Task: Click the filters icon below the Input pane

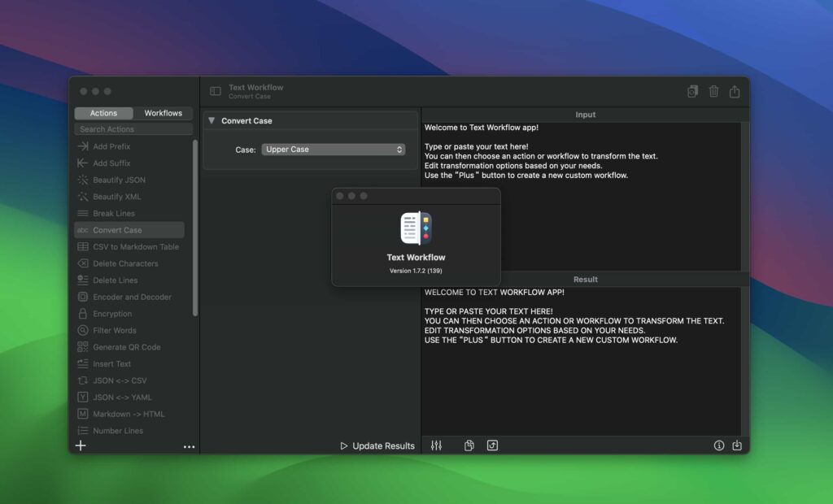Action: pyautogui.click(x=436, y=445)
